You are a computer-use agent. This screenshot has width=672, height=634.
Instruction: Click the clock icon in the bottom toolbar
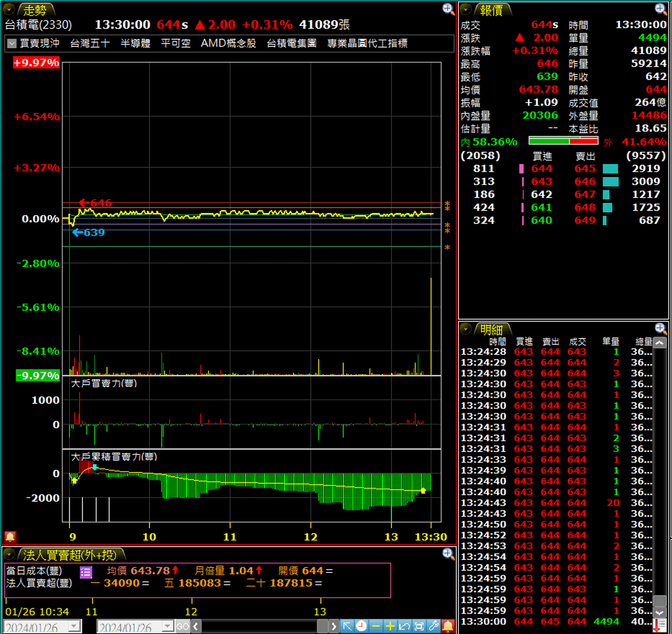[362, 626]
